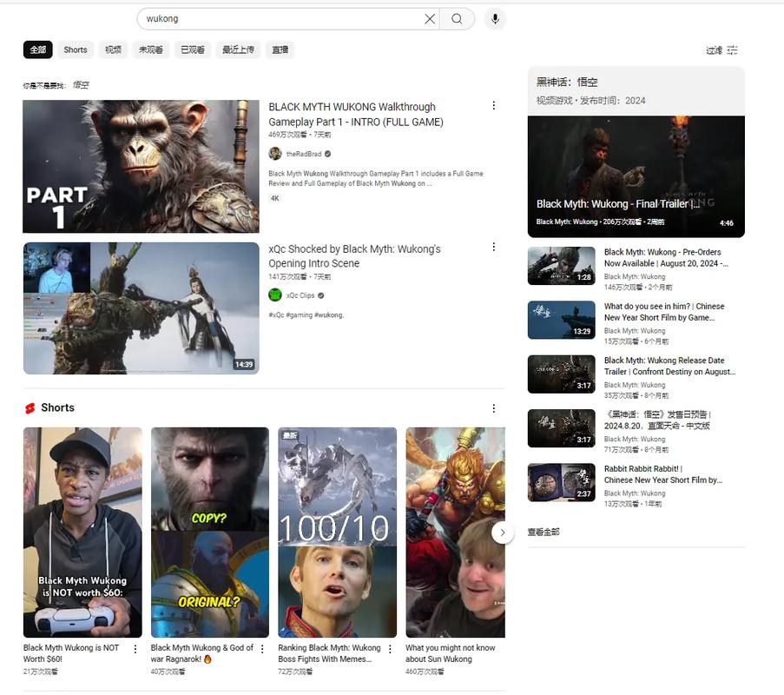Open the 'NOT worth $60' short thumbnail

82,532
